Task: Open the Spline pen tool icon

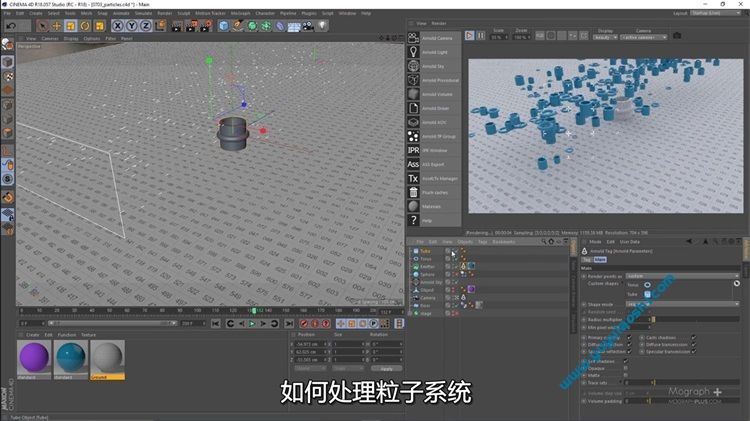Action: point(238,25)
